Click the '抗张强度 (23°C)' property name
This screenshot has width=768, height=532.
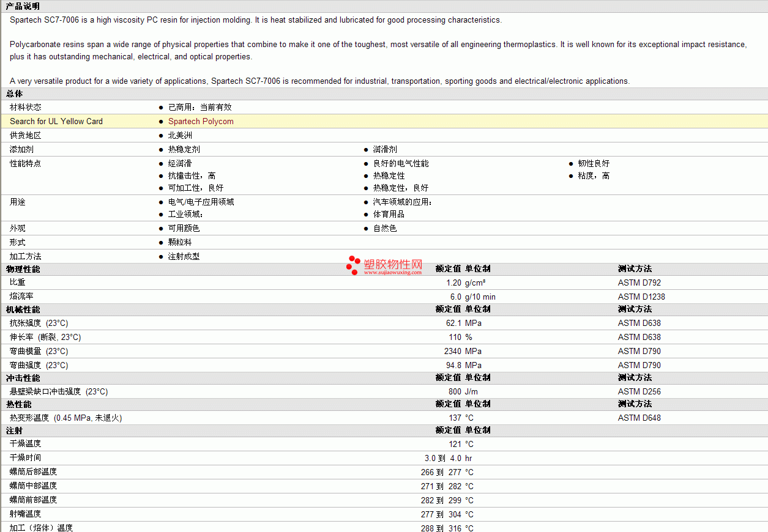click(39, 323)
